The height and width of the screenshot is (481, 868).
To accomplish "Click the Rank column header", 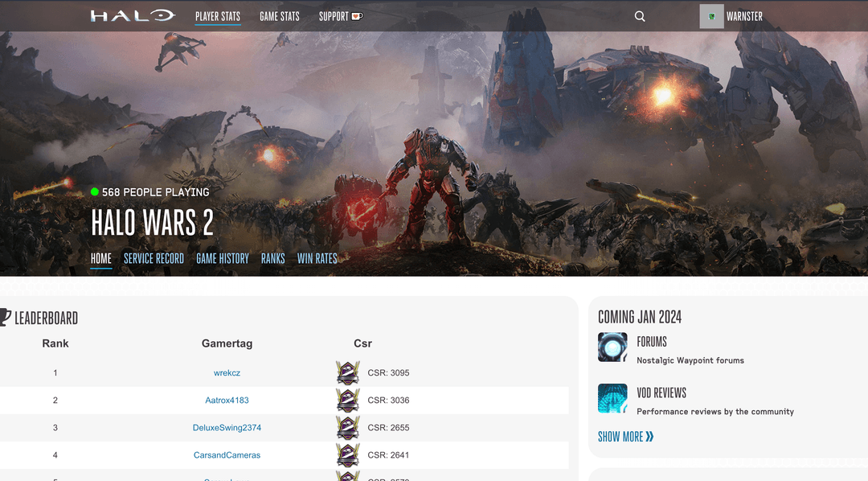I will 55,343.
